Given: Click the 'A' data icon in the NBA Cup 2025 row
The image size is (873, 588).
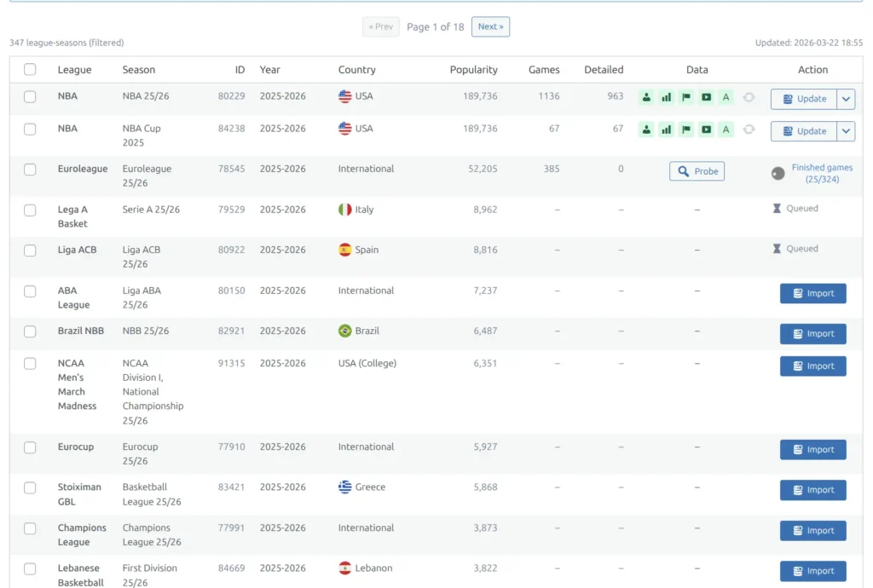Looking at the screenshot, I should tap(726, 130).
